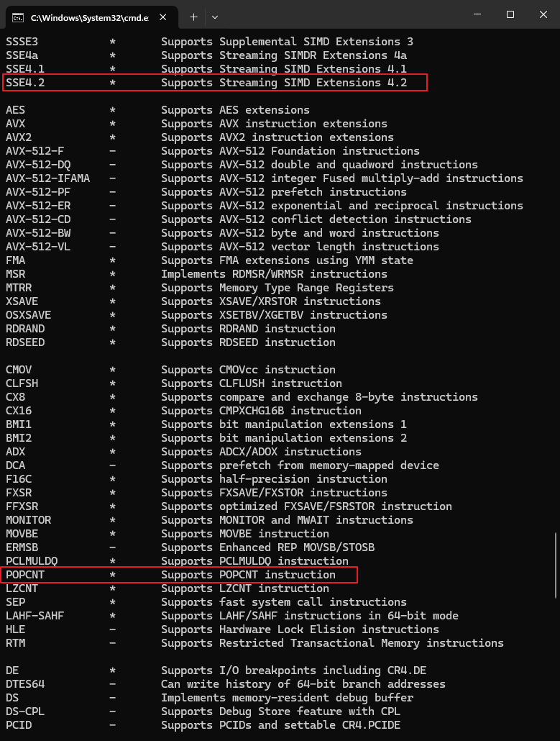560x741 pixels.
Task: Maximize the terminal window
Action: (510, 14)
